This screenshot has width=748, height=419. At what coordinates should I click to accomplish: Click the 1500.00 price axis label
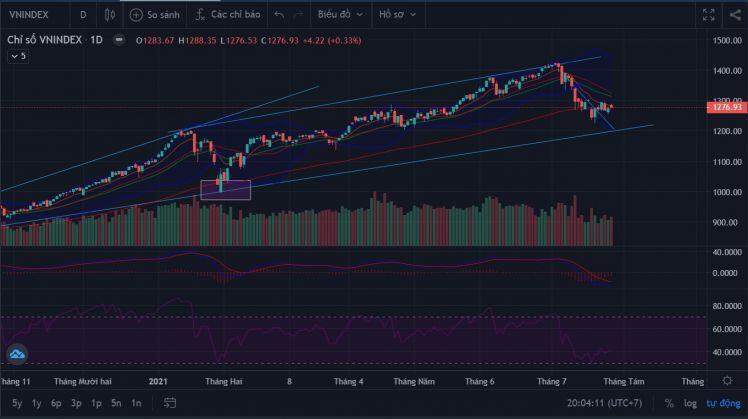(727, 41)
